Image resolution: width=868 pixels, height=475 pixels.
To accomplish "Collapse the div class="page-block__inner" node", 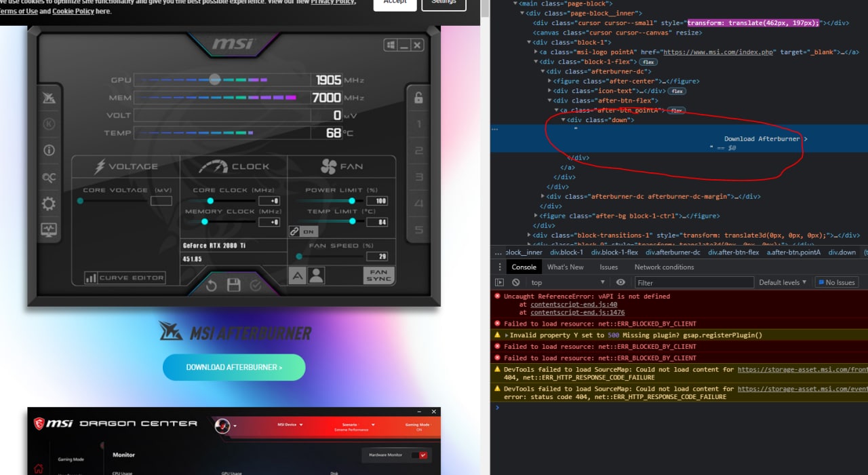I will pos(523,13).
